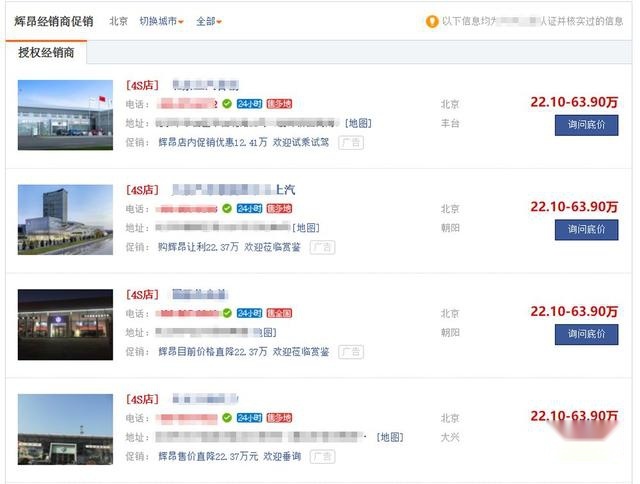The height and width of the screenshot is (484, 640).
Task: Click 询问底价 button for second dealer
Action: (x=586, y=230)
